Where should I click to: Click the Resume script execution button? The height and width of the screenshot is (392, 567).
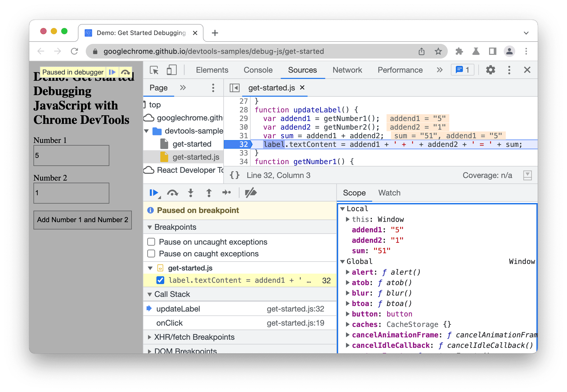(x=154, y=193)
